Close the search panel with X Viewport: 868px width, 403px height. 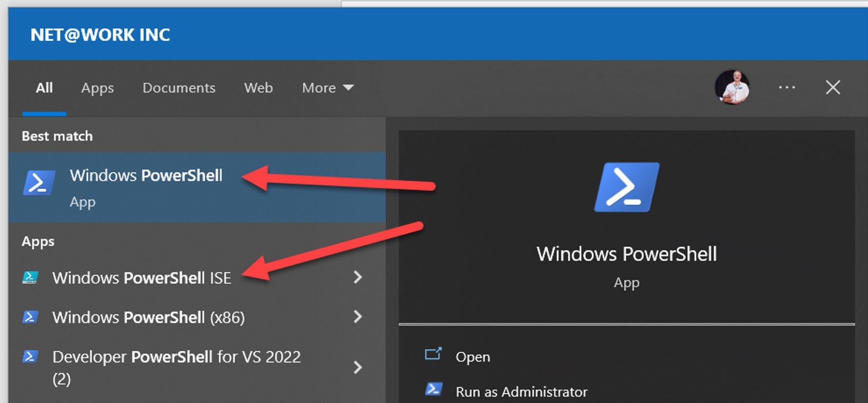(x=833, y=87)
